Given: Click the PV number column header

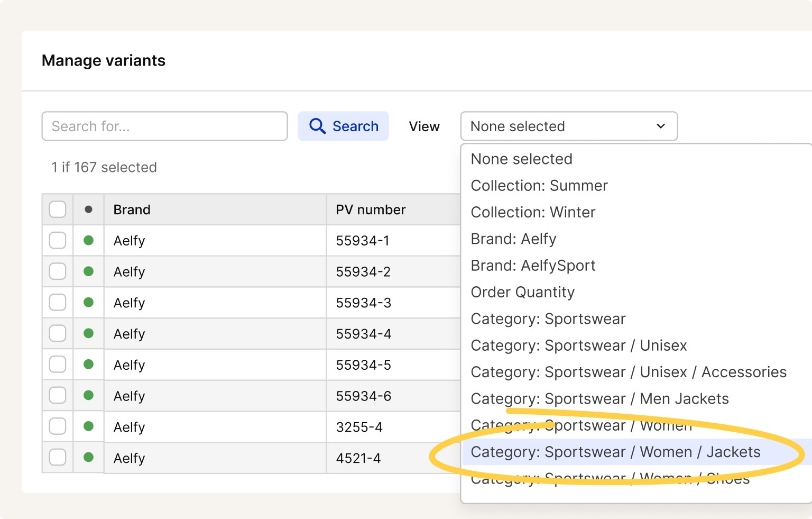Looking at the screenshot, I should point(371,210).
